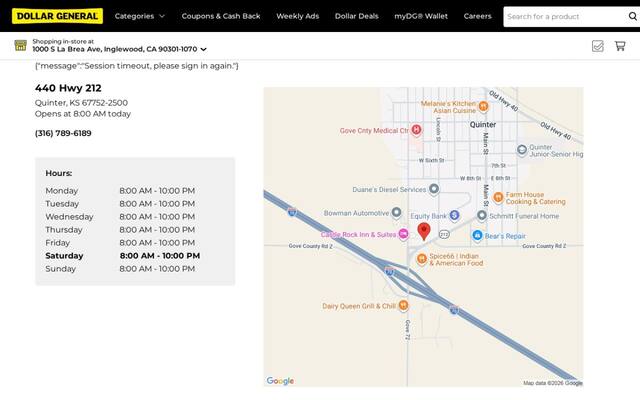Click the Search for a product field
The width and height of the screenshot is (640, 400).
pyautogui.click(x=565, y=17)
